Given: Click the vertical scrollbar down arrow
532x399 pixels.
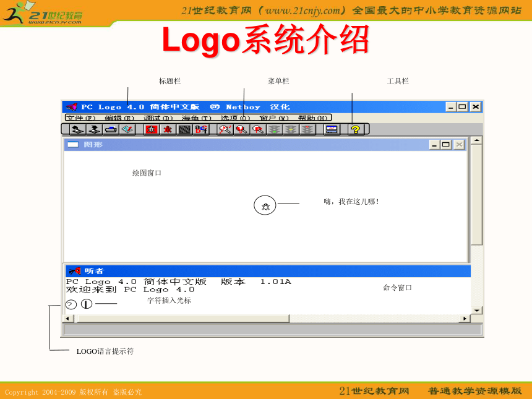Looking at the screenshot, I should click(477, 310).
